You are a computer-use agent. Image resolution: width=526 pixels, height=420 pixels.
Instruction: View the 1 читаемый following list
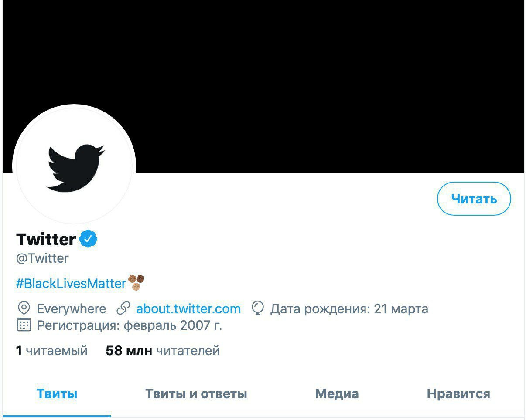(x=52, y=350)
